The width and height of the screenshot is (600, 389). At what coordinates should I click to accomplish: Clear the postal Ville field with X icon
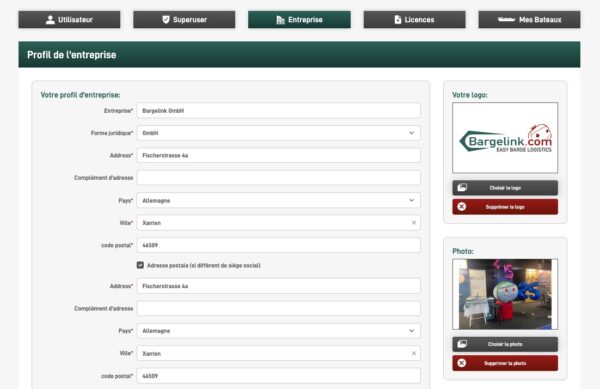[414, 353]
